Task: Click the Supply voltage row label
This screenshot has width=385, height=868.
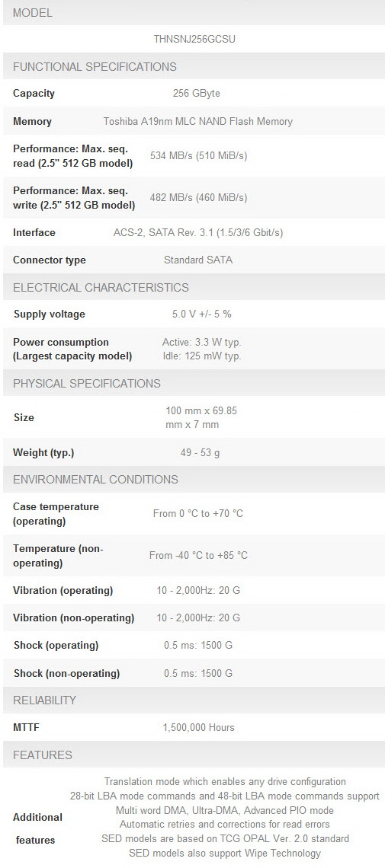Action: [x=50, y=314]
